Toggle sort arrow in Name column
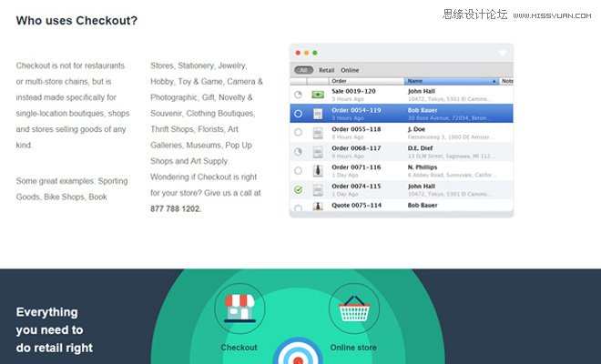Image resolution: width=601 pixels, height=364 pixels. point(494,81)
